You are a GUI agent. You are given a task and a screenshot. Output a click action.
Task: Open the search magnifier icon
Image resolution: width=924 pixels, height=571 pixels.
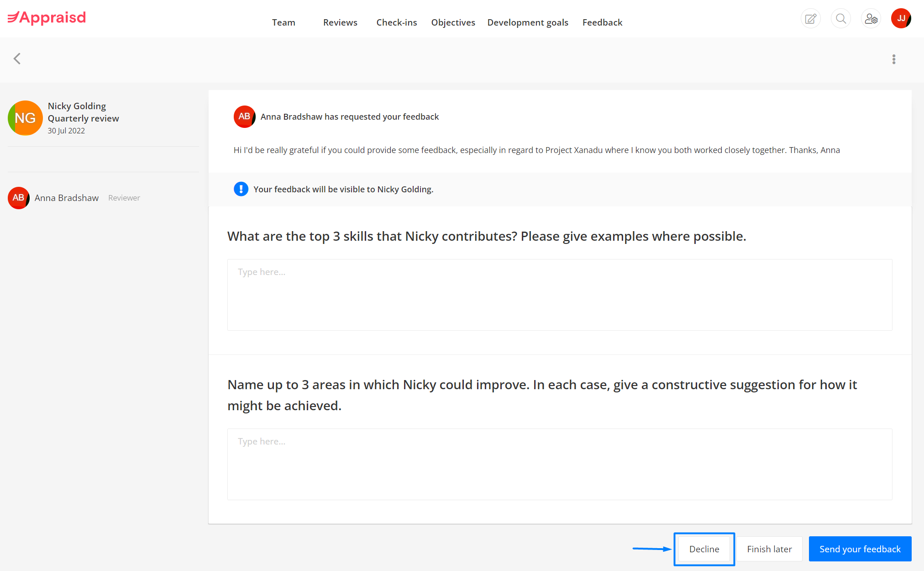[841, 19]
